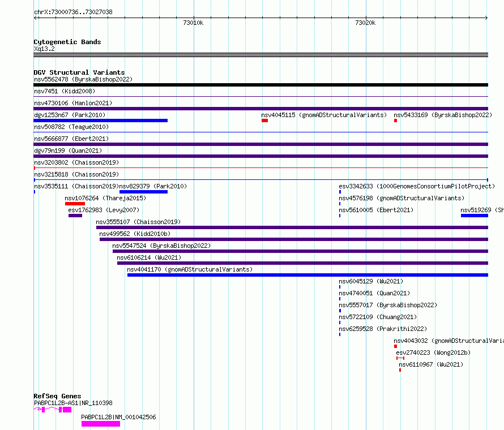Click nsv3555107 (Chaisson2019) label

point(138,222)
